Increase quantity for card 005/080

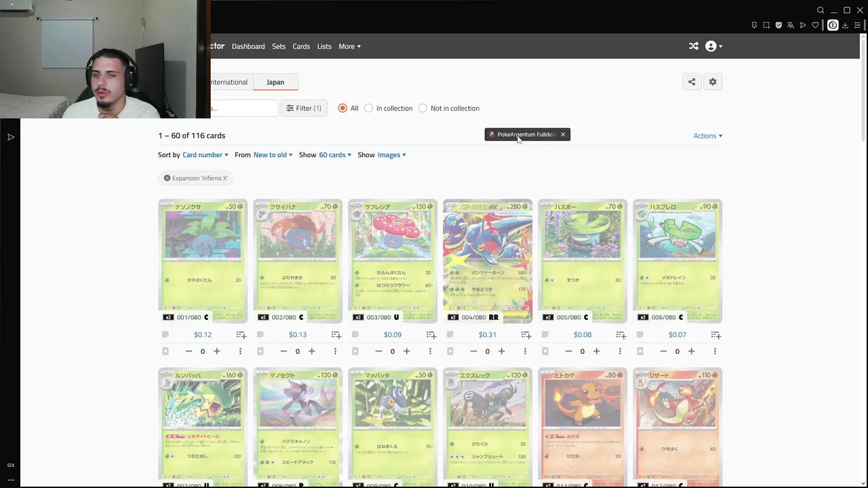[597, 351]
